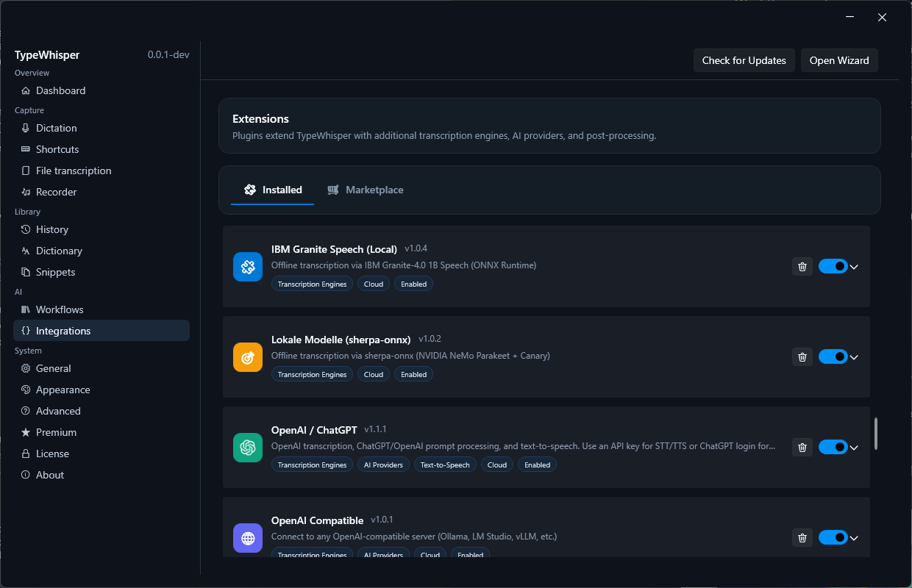Click the Dictation microphone icon
Screen dimensions: 912x588
(26, 128)
